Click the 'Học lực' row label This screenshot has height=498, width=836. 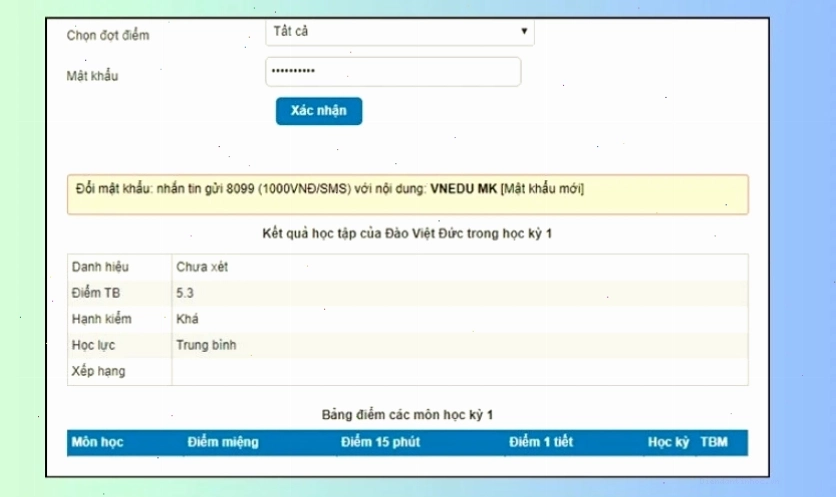point(93,345)
